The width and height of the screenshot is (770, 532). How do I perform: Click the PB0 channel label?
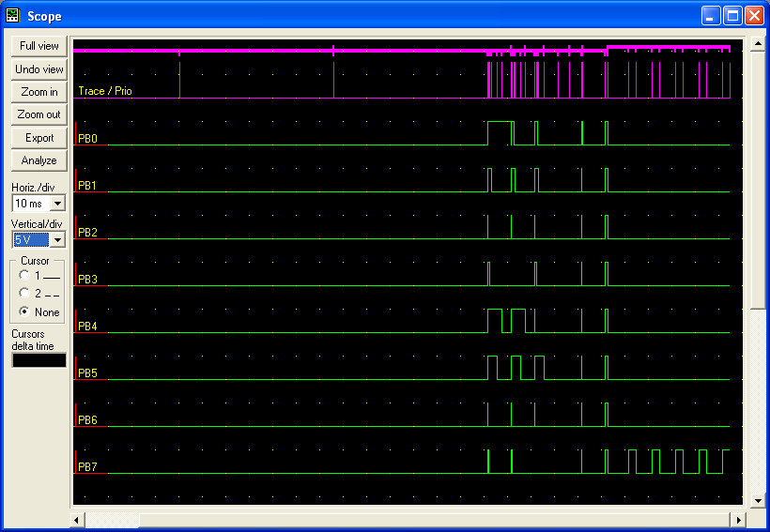point(87,139)
